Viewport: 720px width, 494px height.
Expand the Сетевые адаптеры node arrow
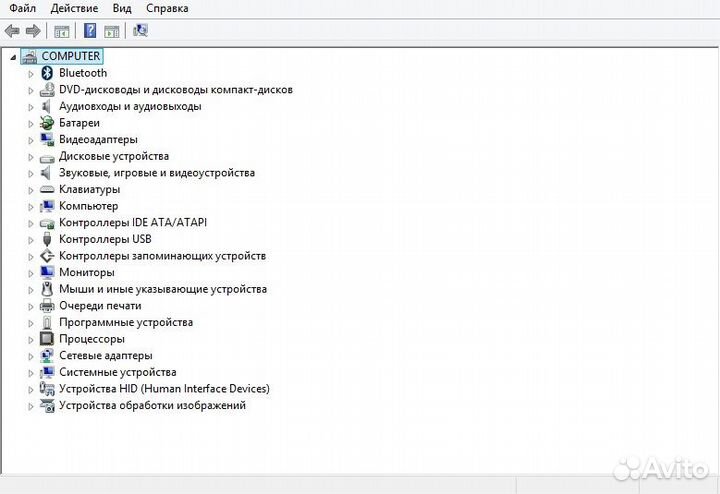coord(31,356)
